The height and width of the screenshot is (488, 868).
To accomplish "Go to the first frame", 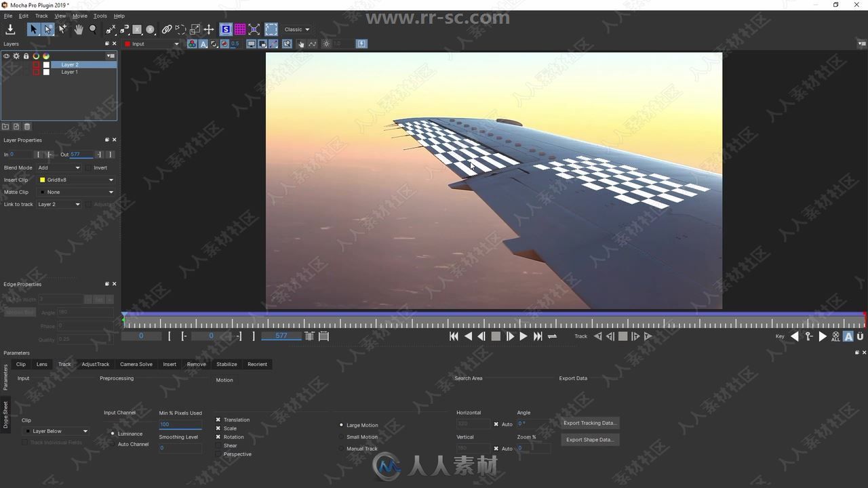I will pyautogui.click(x=454, y=336).
